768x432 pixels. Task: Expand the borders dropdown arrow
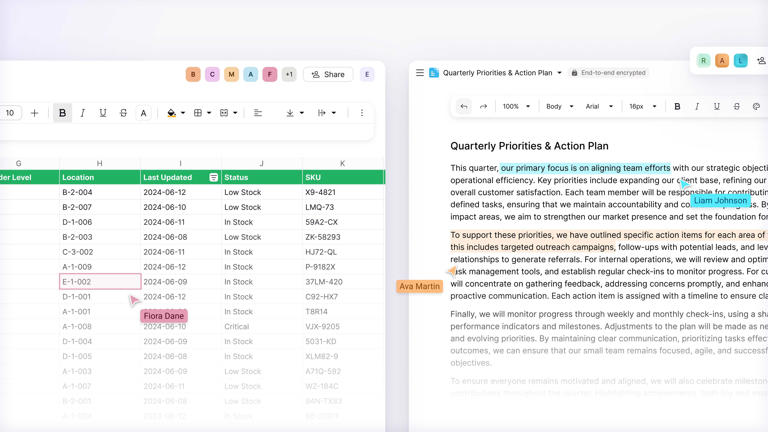click(x=209, y=113)
